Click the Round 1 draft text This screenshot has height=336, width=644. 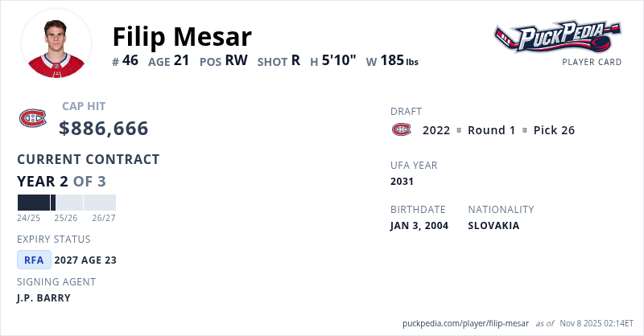tap(491, 130)
